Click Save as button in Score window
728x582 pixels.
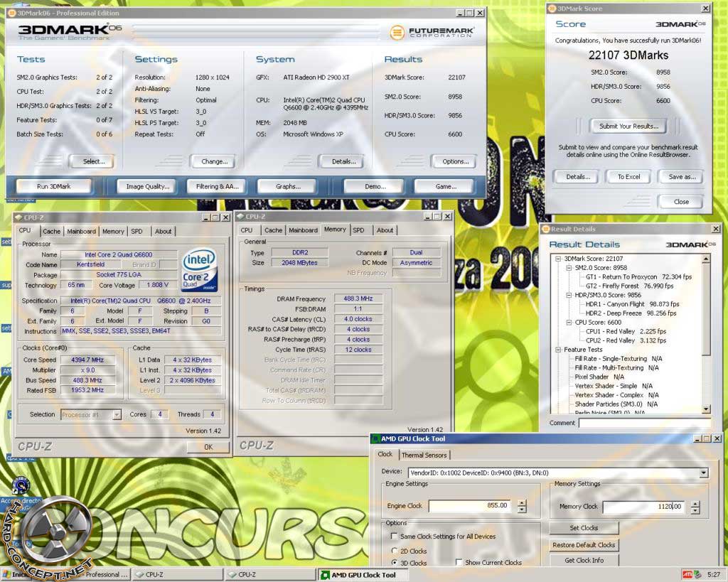682,177
